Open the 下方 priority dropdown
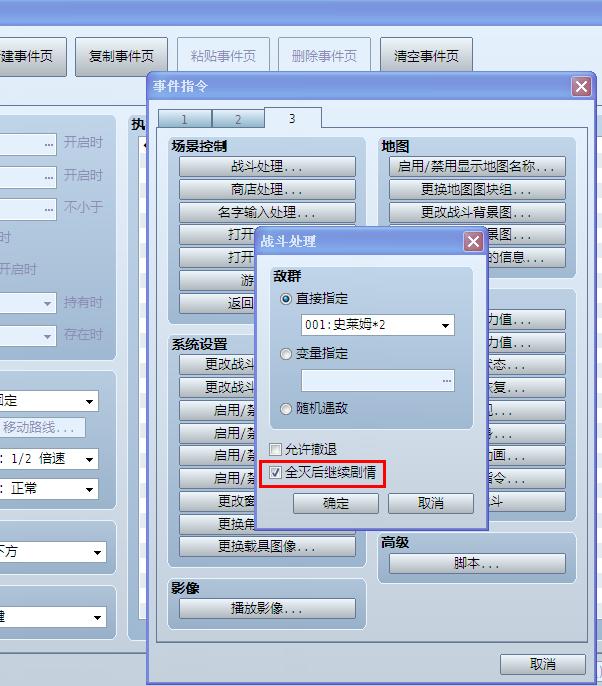 (x=53, y=552)
